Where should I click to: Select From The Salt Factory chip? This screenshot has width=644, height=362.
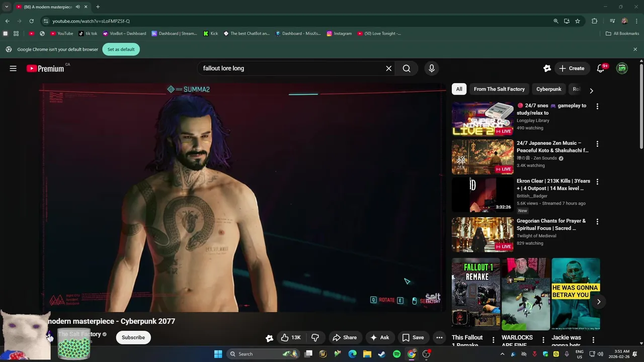(499, 89)
